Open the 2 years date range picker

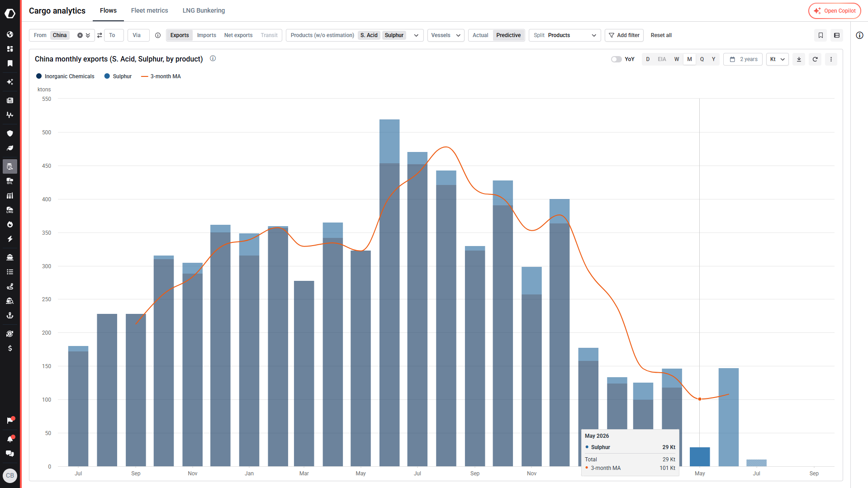point(743,59)
